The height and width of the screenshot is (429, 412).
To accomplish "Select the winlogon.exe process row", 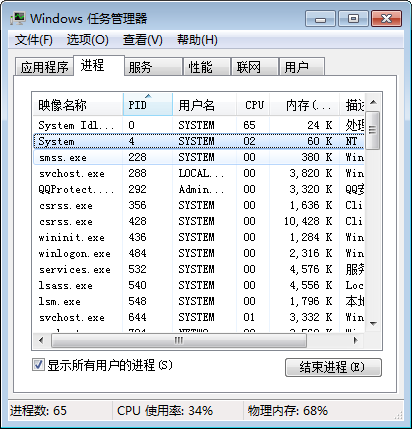I will pyautogui.click(x=198, y=253).
